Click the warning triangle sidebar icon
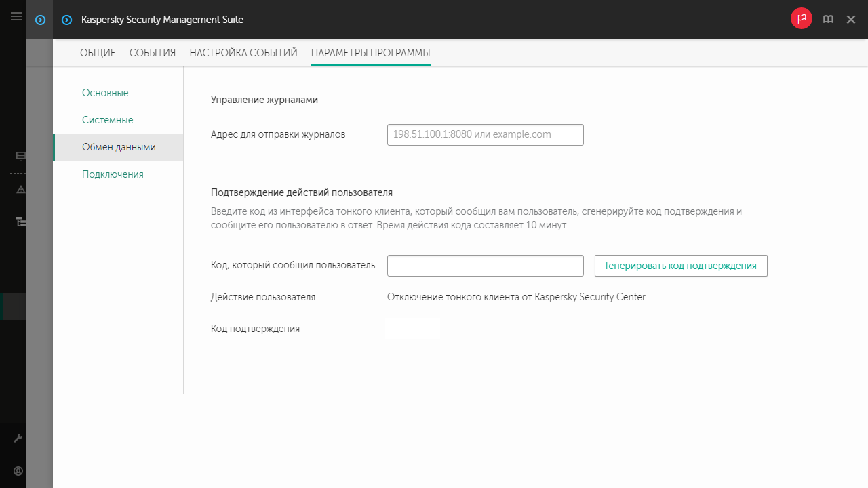Viewport: 868px width, 488px height. [x=20, y=190]
